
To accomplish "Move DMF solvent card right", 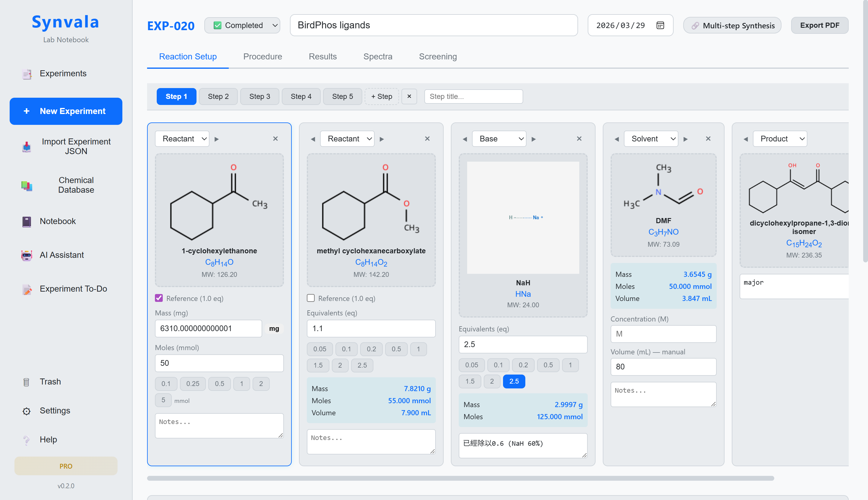I will [x=686, y=139].
